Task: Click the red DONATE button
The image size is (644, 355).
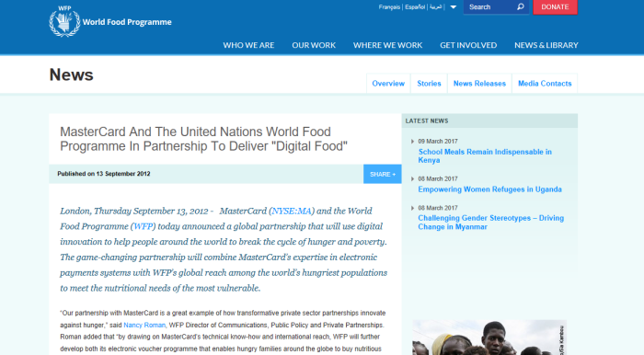Action: 555,7
